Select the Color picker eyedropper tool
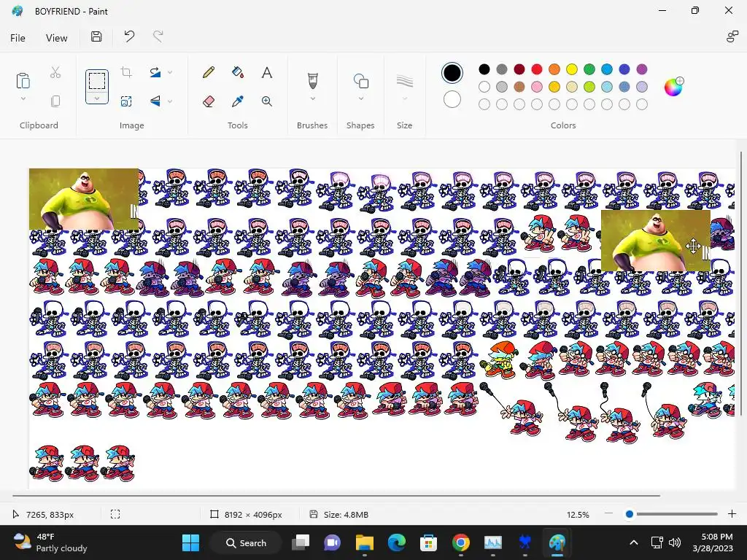Screen dimensions: 747x560 pos(238,101)
